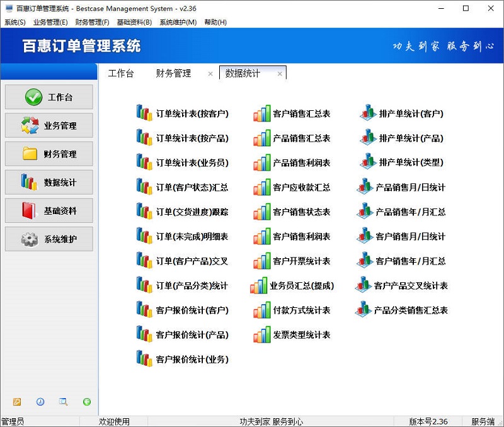The width and height of the screenshot is (504, 427).
Task: Click the window search magnifier icon in sidebar
Action: point(63,402)
